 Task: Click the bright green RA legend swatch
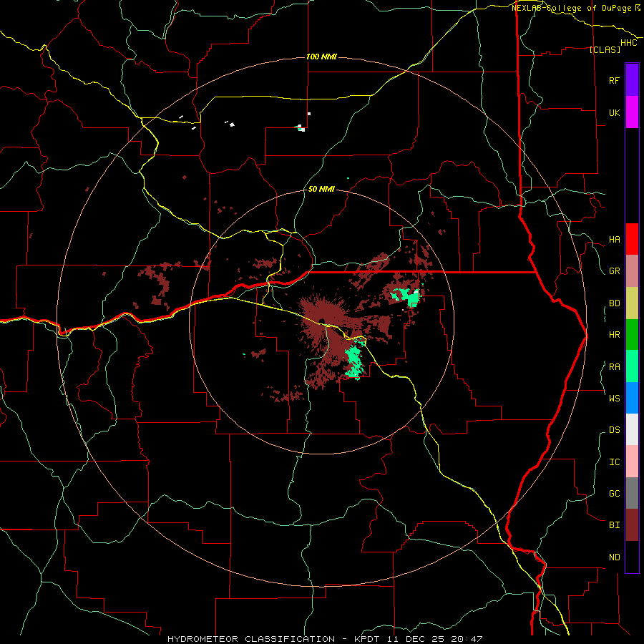pos(632,366)
